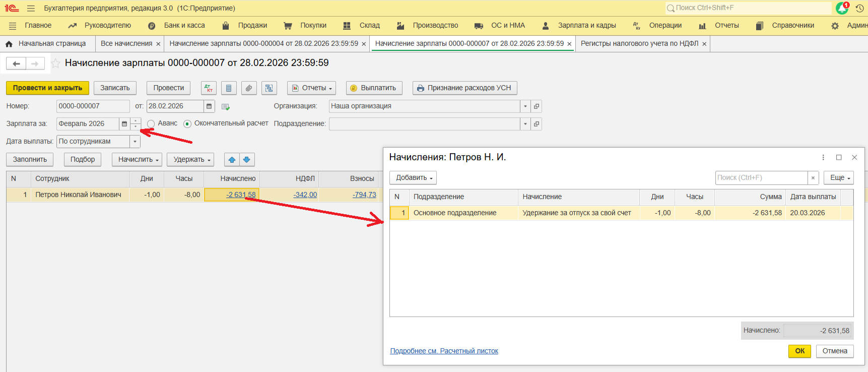The image size is (868, 372).
Task: Open the history clock icon
Action: coord(860,9)
